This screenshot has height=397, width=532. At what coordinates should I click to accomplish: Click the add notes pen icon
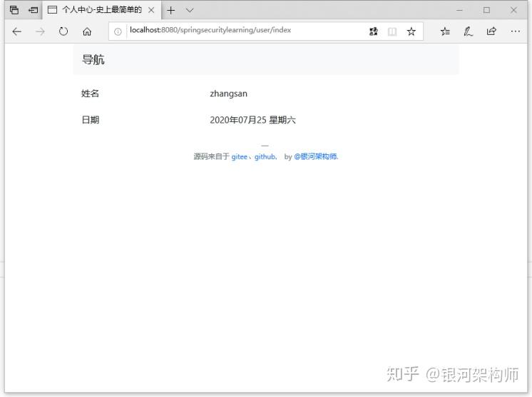tap(469, 31)
